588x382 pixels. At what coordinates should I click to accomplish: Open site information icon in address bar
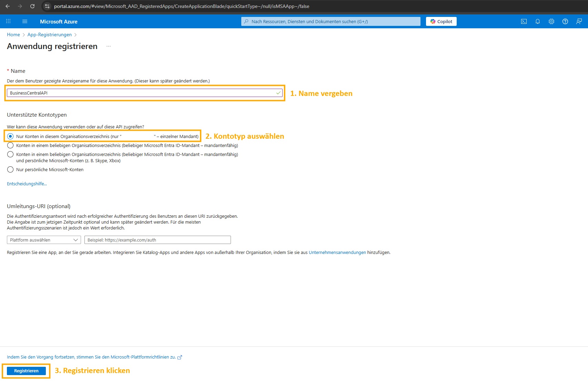click(x=47, y=6)
